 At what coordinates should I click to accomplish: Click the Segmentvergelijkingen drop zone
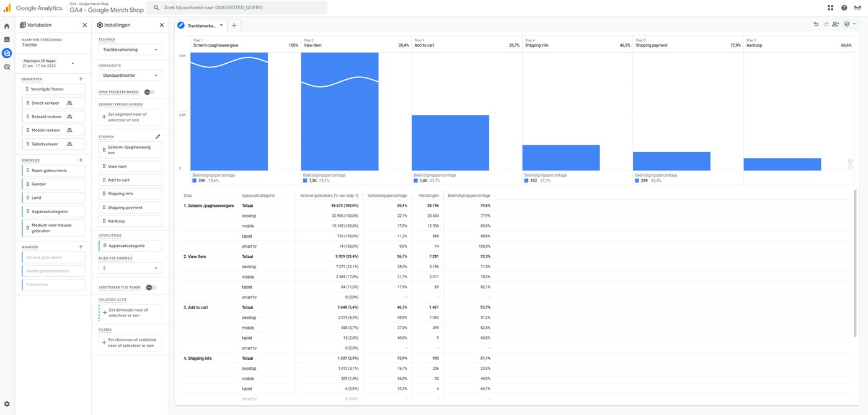(x=130, y=117)
